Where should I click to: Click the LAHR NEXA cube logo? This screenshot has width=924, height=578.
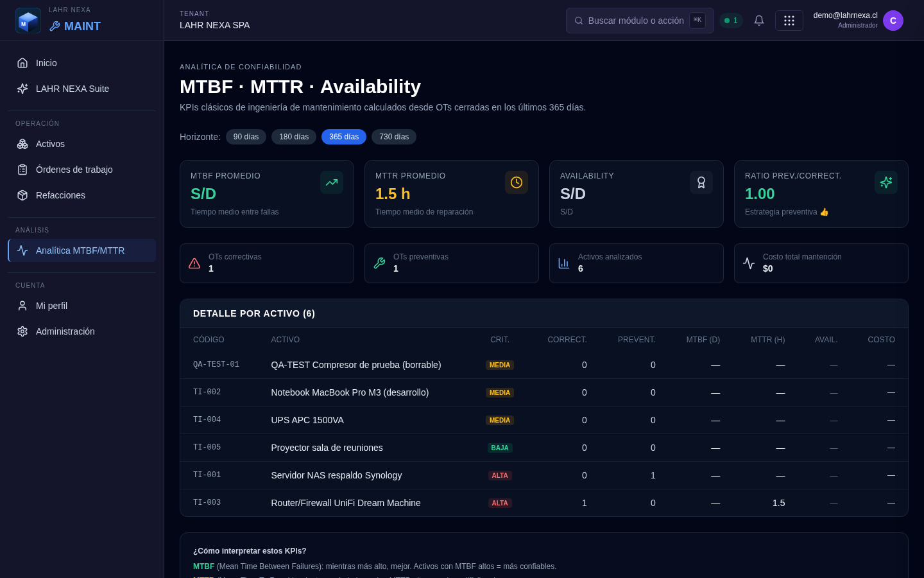[x=28, y=21]
